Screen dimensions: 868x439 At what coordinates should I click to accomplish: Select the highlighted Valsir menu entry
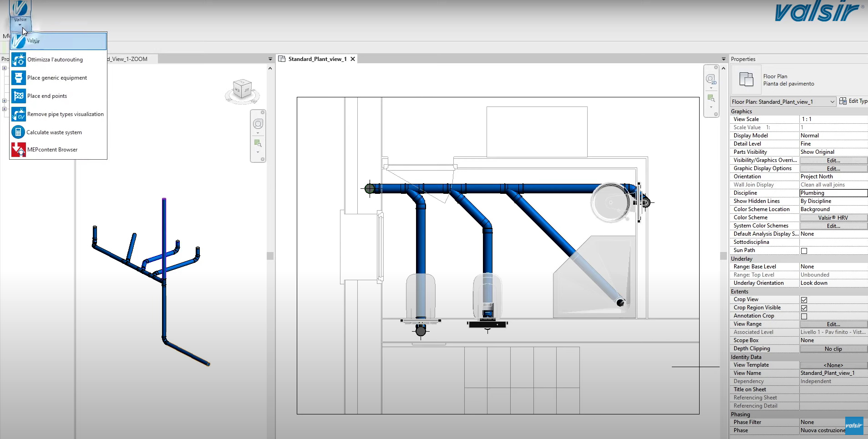coord(59,41)
